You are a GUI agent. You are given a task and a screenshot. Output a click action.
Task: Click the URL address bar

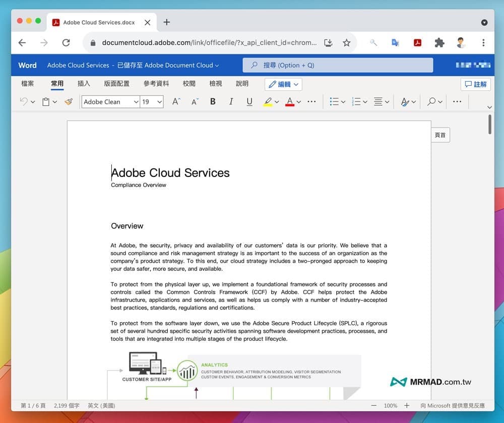209,43
